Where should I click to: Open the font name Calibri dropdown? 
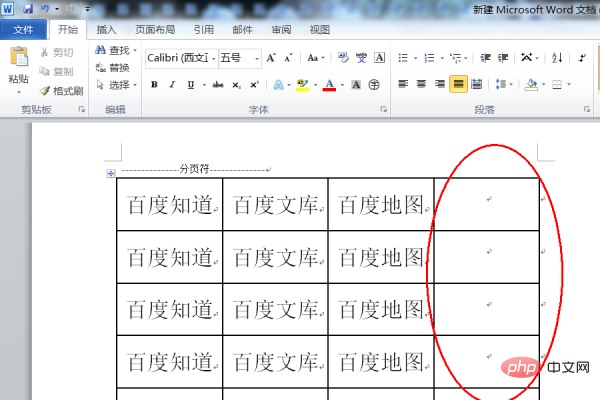(180, 58)
